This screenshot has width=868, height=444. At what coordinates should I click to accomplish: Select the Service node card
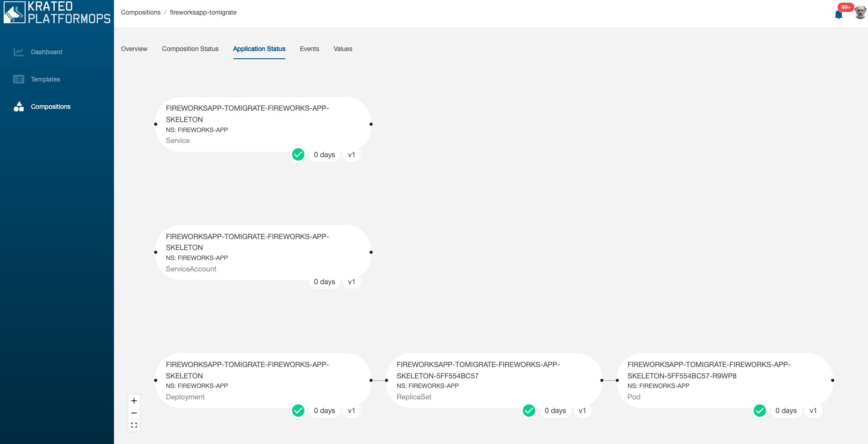263,124
